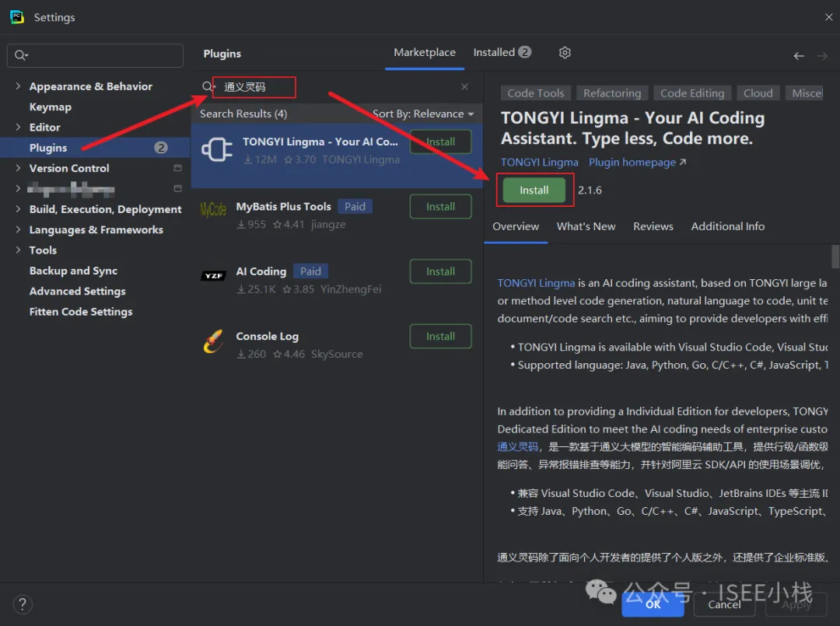Click the AI Coding YZF icon
This screenshot has height=626, width=840.
tap(213, 276)
